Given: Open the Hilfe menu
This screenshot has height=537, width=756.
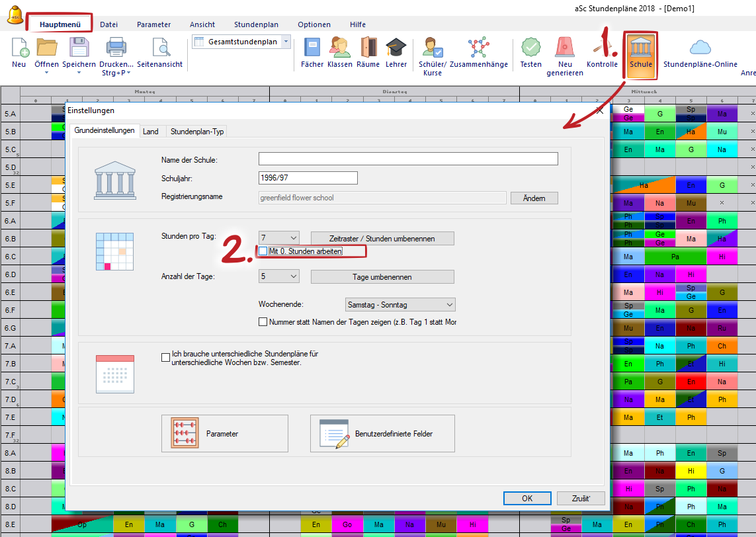Looking at the screenshot, I should (x=358, y=24).
